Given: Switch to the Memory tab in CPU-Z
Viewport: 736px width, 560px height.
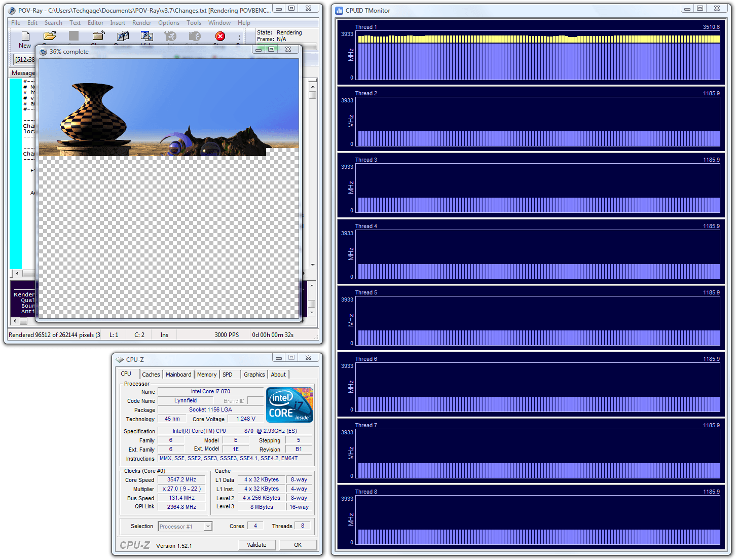Looking at the screenshot, I should (x=207, y=375).
